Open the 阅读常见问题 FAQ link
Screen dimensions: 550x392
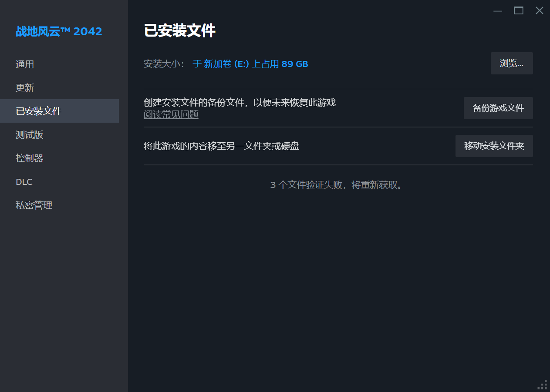click(171, 114)
